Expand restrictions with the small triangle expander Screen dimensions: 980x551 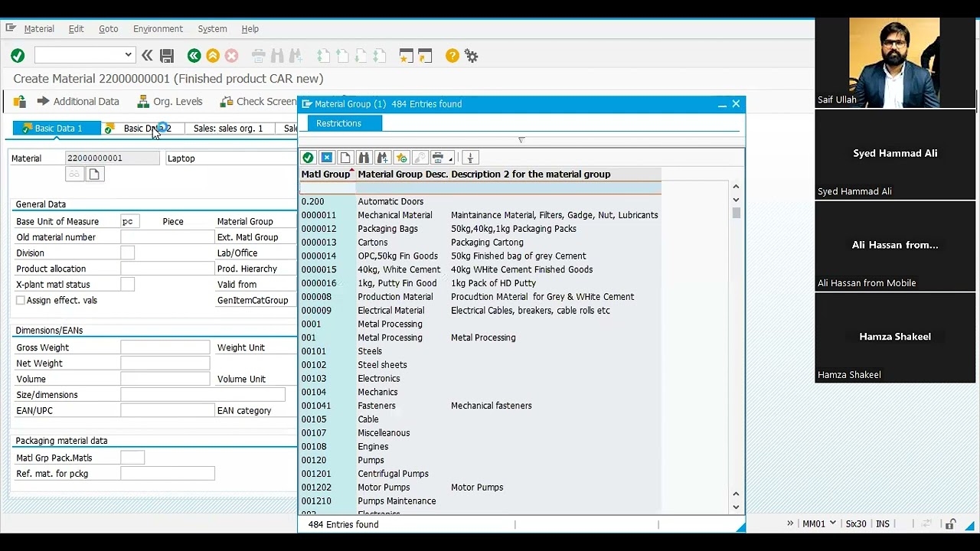tap(521, 140)
